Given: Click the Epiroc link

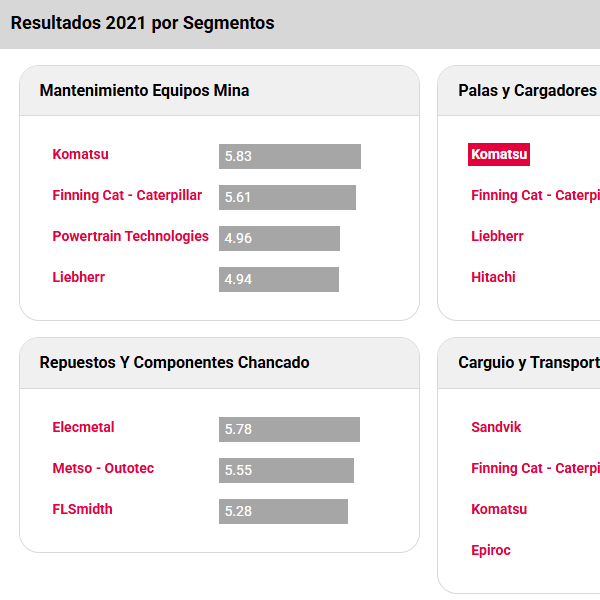Looking at the screenshot, I should [x=490, y=551].
